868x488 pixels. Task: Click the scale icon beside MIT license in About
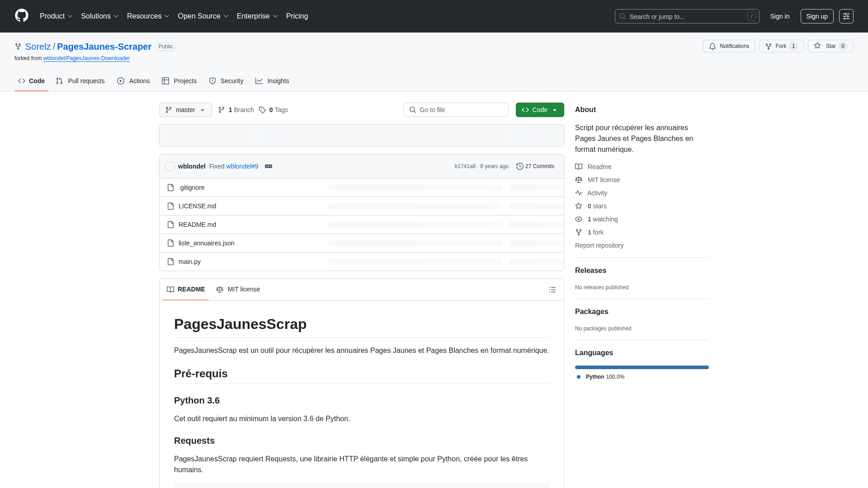[x=579, y=180]
